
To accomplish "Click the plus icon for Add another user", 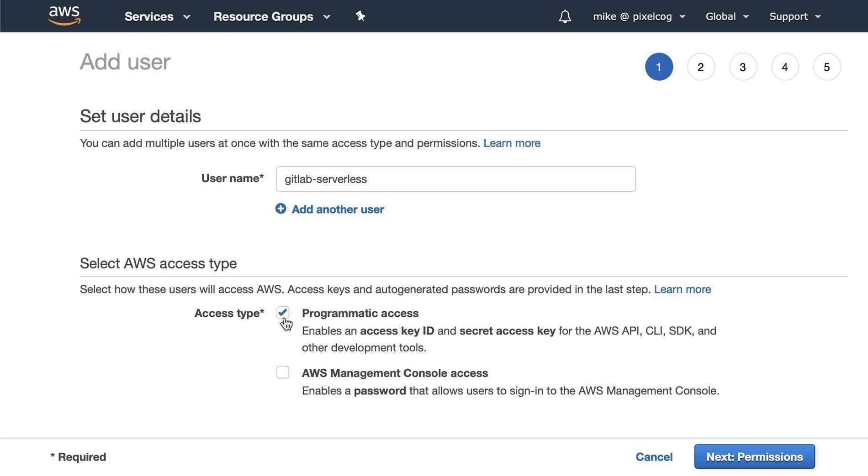I will pos(281,209).
